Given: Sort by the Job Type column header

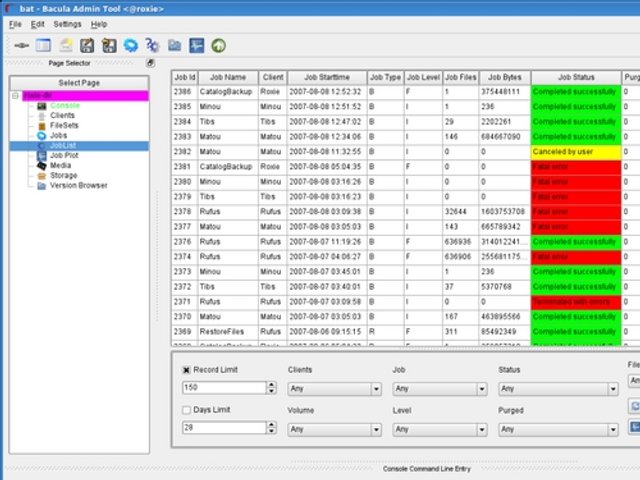Looking at the screenshot, I should (385, 77).
